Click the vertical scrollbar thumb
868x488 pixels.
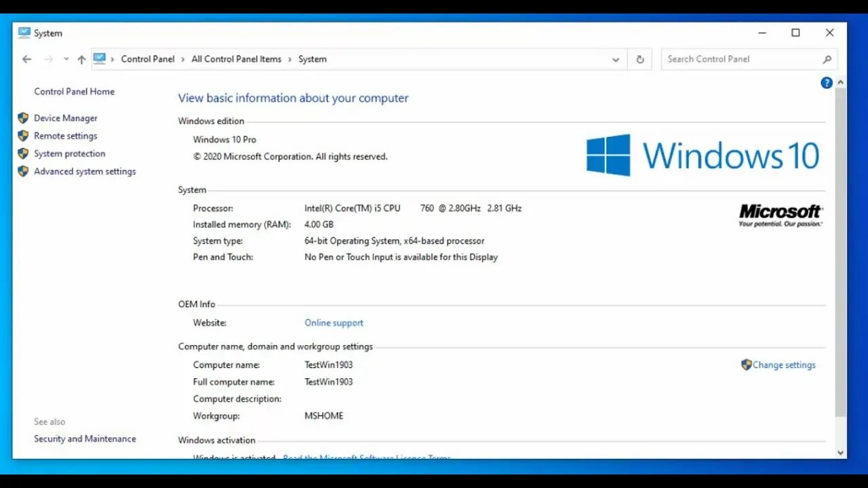[841, 252]
